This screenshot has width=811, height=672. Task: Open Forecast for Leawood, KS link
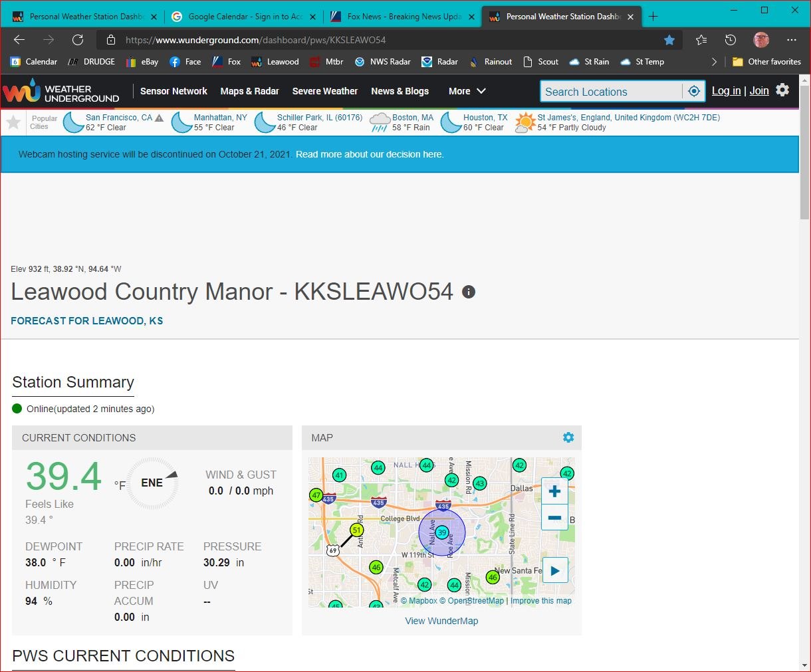tap(86, 321)
